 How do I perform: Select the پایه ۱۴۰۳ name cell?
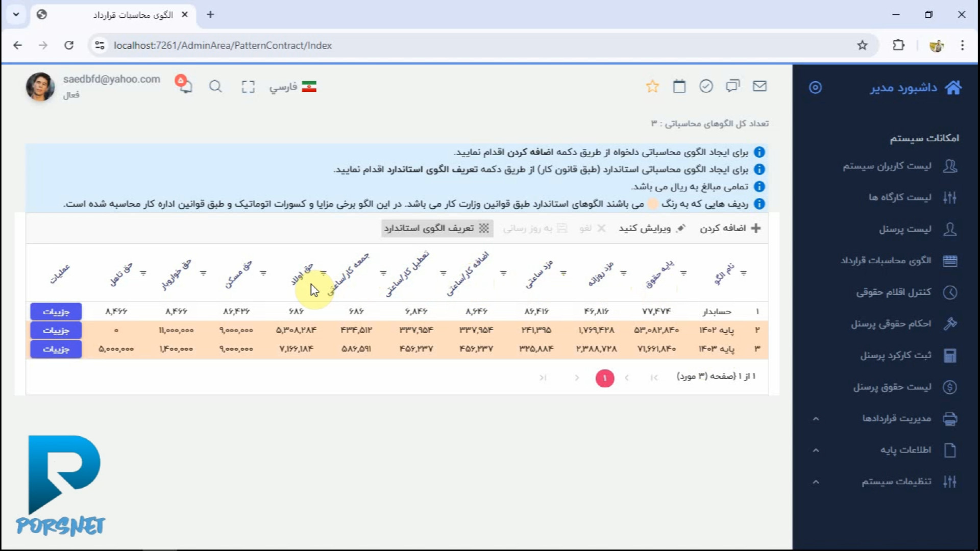click(717, 349)
